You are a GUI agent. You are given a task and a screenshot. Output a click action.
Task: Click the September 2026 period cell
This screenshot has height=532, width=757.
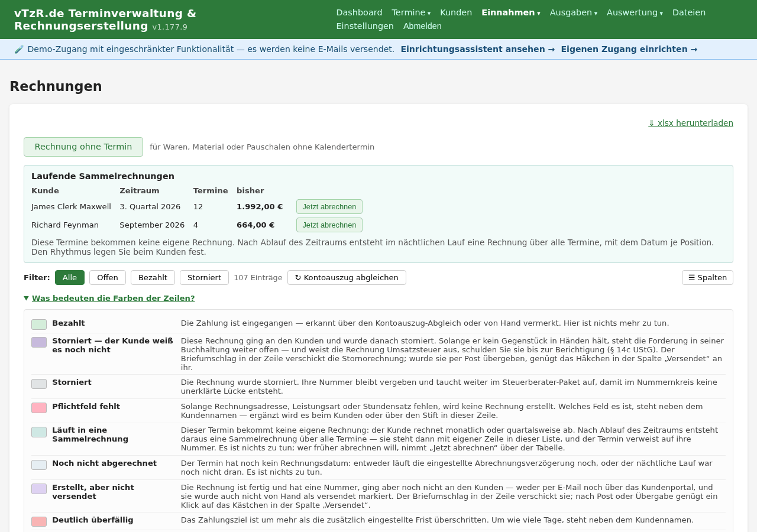point(152,225)
